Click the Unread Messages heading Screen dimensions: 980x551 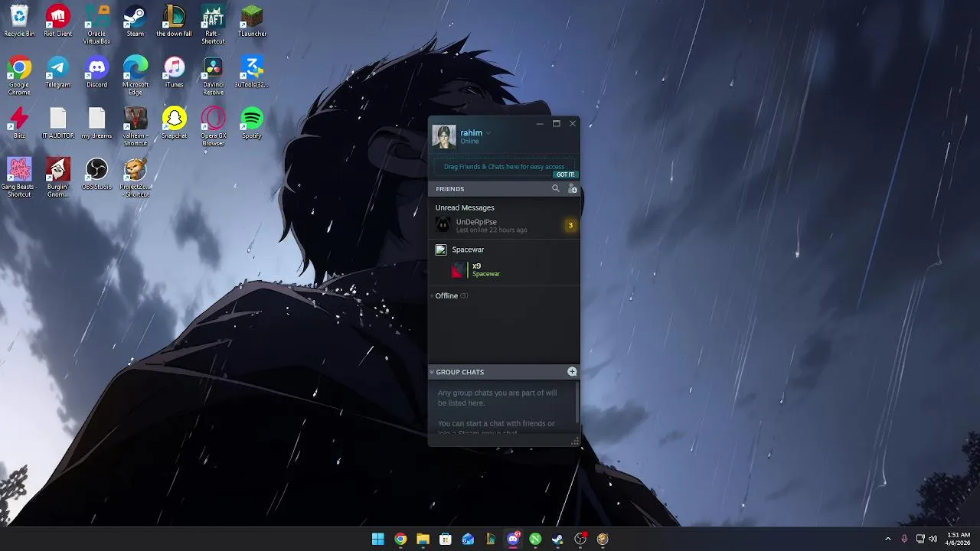[465, 207]
